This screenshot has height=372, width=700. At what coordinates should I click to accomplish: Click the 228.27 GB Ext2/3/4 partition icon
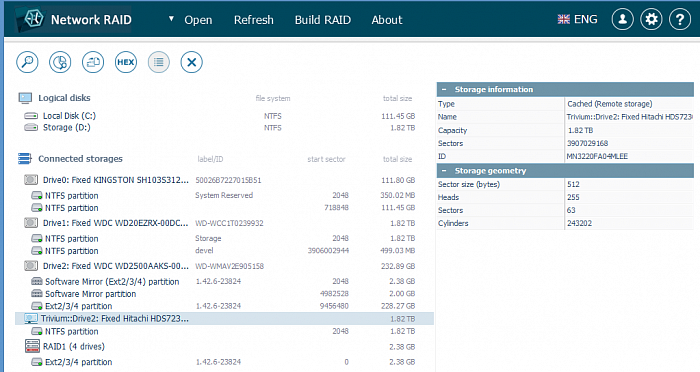[37, 306]
